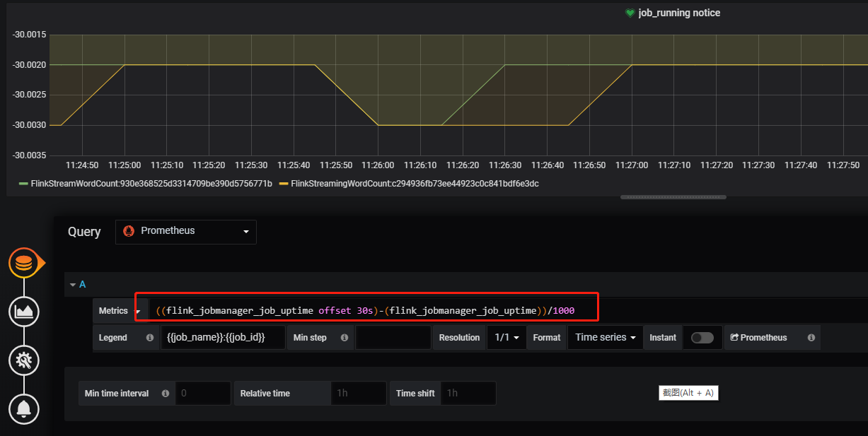This screenshot has height=436, width=868.
Task: Click the info icon beside the Legend field
Action: 149,337
